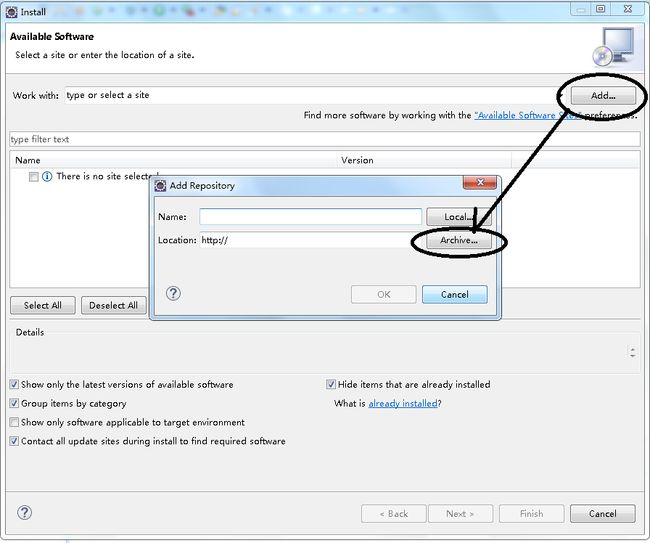Image resolution: width=650 pixels, height=543 pixels.
Task: Click the Add... button beside Work with
Action: coord(603,95)
